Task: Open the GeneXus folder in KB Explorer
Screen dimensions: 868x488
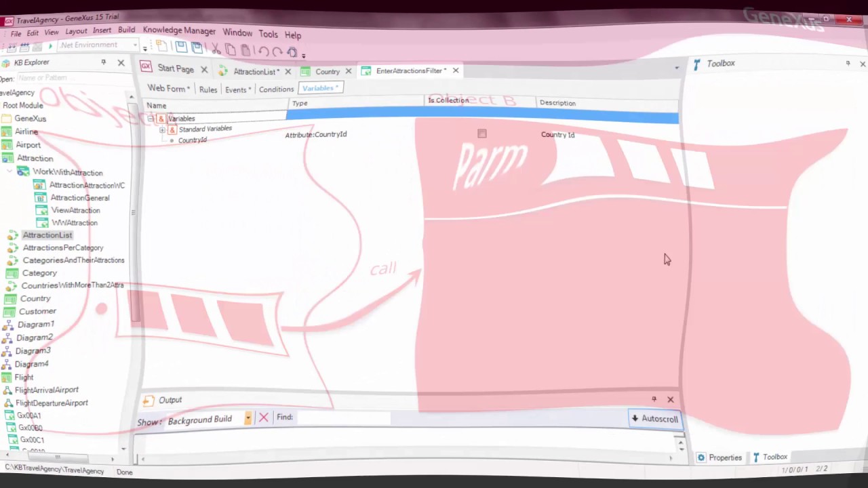Action: tap(30, 119)
